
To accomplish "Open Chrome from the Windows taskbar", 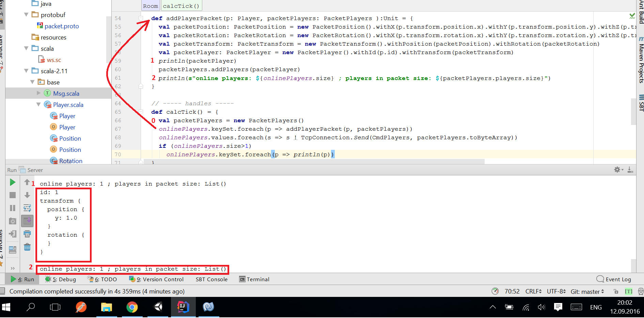I will point(132,307).
